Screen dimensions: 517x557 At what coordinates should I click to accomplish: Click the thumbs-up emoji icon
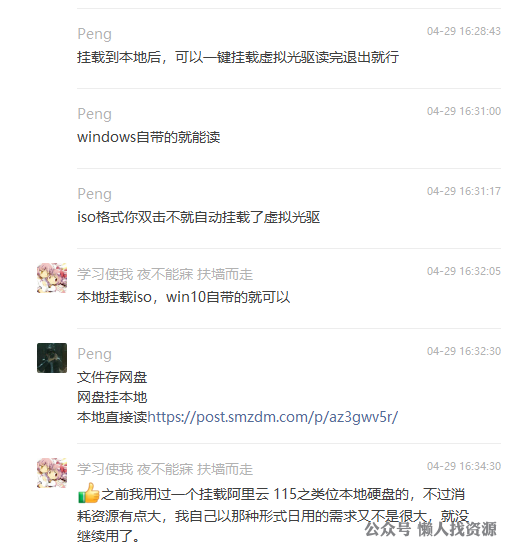[x=88, y=493]
